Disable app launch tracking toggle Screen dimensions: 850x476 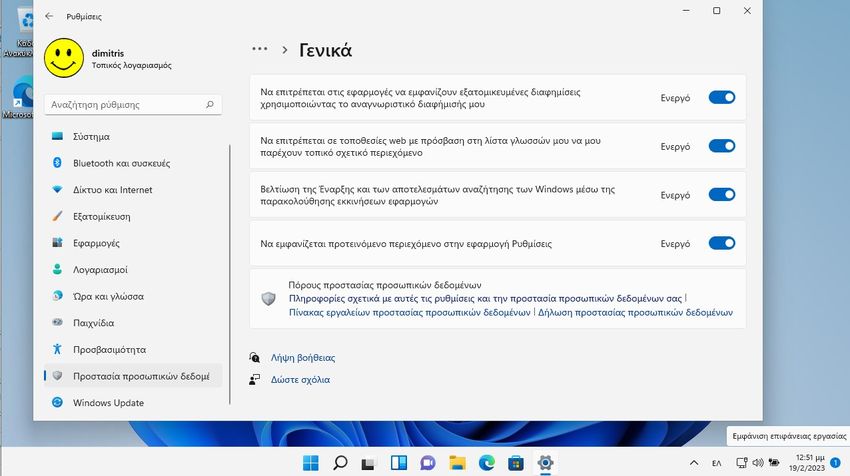click(722, 195)
